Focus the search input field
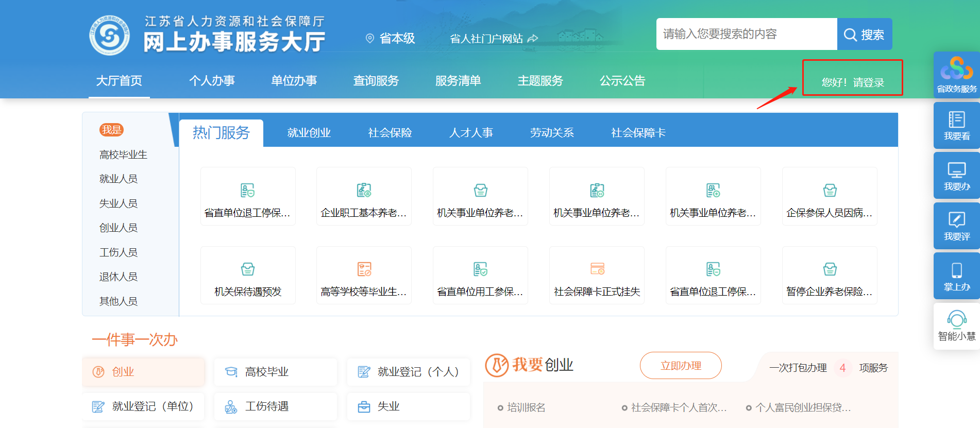The width and height of the screenshot is (980, 428). tap(746, 34)
